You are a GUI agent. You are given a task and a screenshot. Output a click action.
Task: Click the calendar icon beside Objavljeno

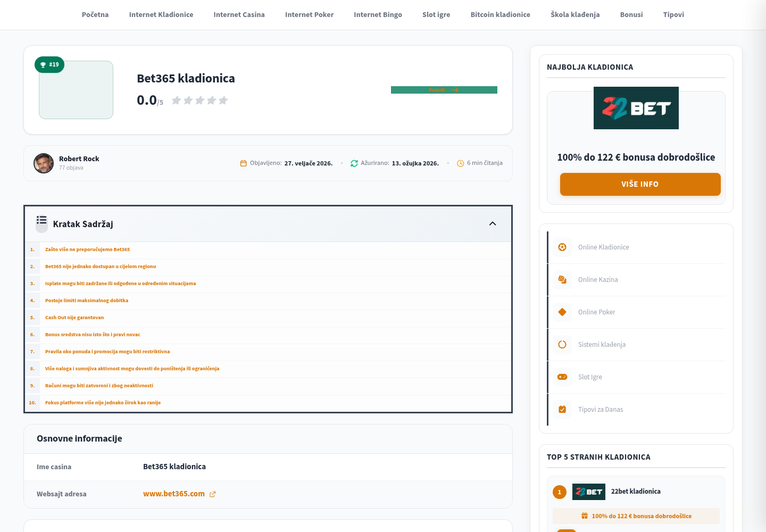click(244, 163)
